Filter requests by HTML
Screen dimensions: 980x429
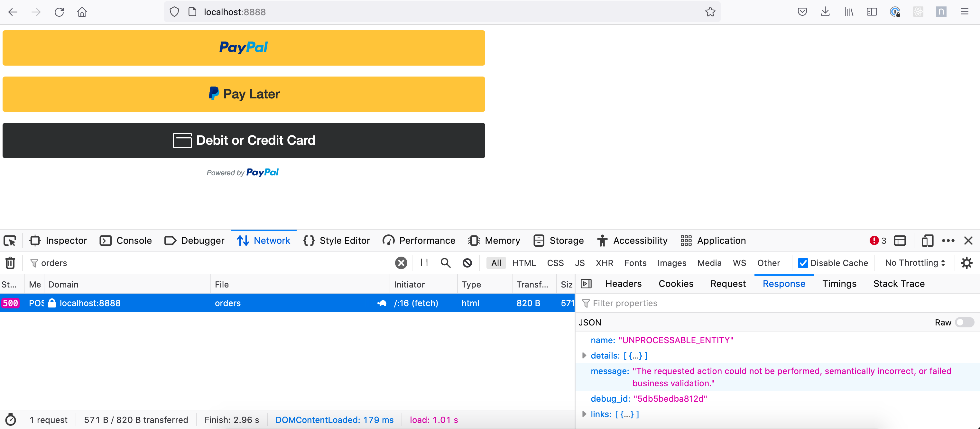click(524, 263)
